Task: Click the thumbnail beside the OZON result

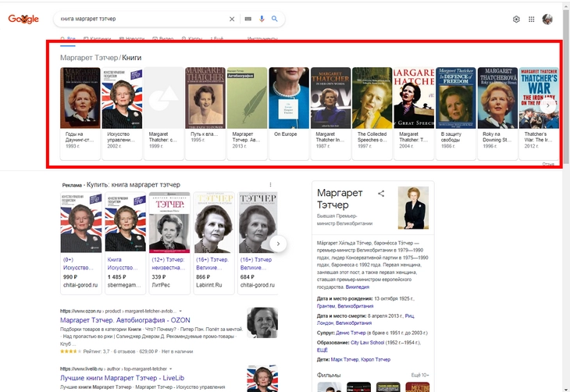Action: pyautogui.click(x=262, y=323)
